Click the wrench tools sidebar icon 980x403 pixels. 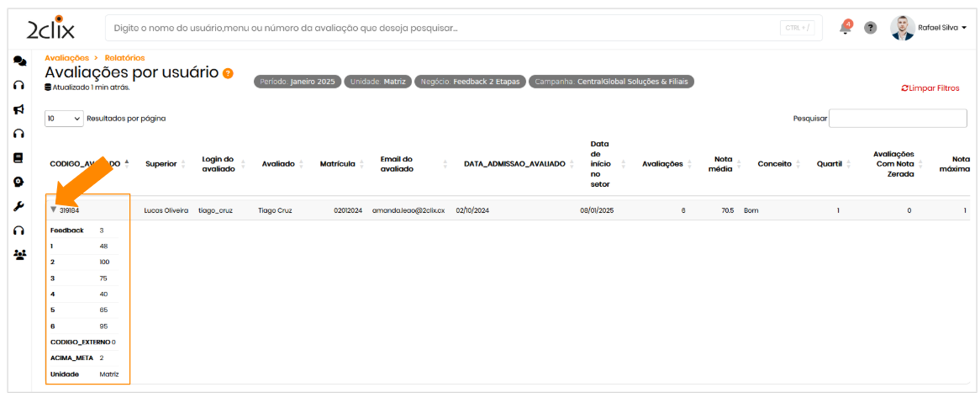coord(18,206)
